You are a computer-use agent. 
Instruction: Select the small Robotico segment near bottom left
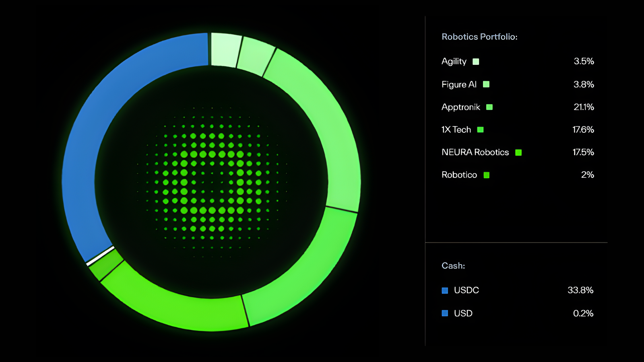click(x=106, y=265)
